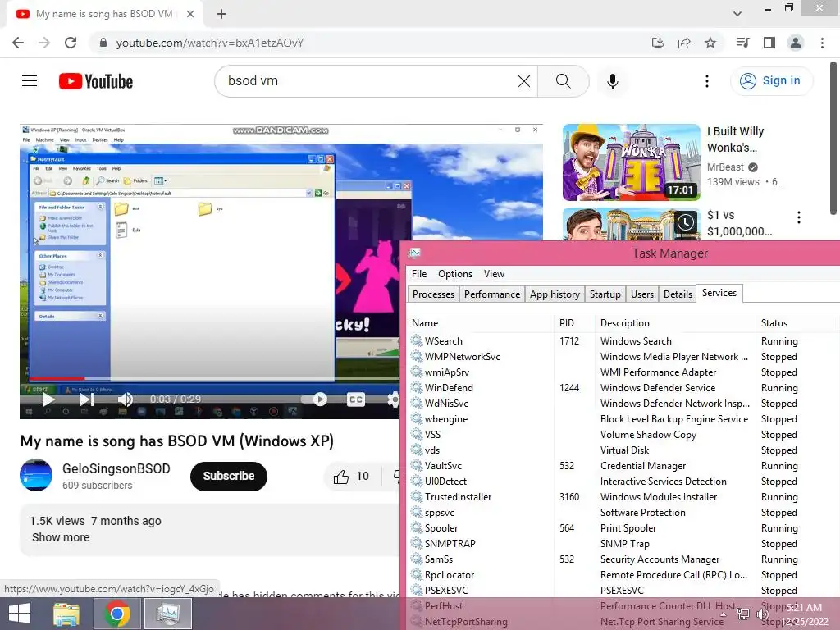840x630 pixels.
Task: Select the WinDefend service row
Action: point(622,388)
